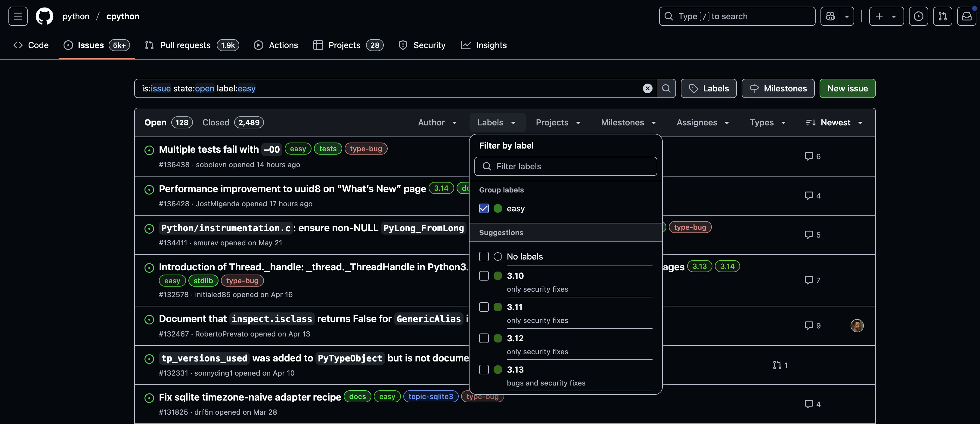This screenshot has height=424, width=980.
Task: Click the New issue button
Action: [x=847, y=88]
